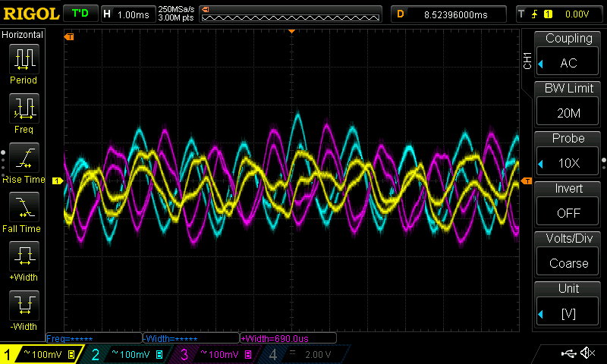Click the orange trigger position marker at top center
The height and width of the screenshot is (364, 607).
pos(292,31)
